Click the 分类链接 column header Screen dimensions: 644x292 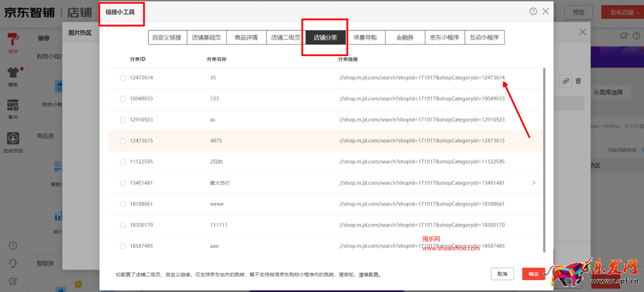coord(347,59)
